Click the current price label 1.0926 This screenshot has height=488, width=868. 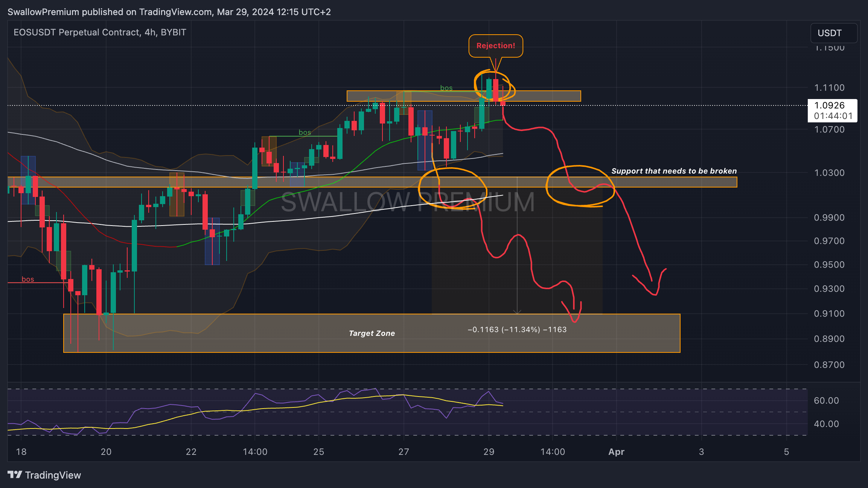tap(829, 105)
